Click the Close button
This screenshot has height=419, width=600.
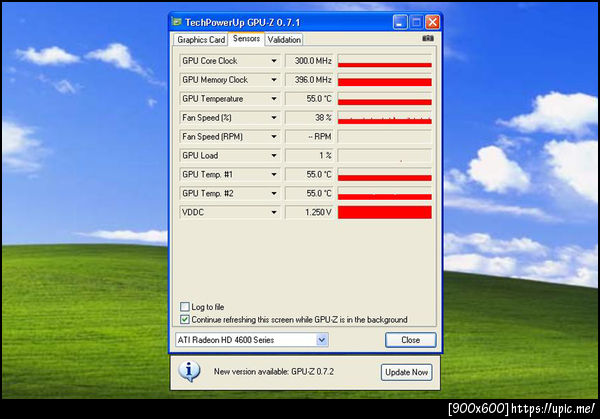point(410,340)
